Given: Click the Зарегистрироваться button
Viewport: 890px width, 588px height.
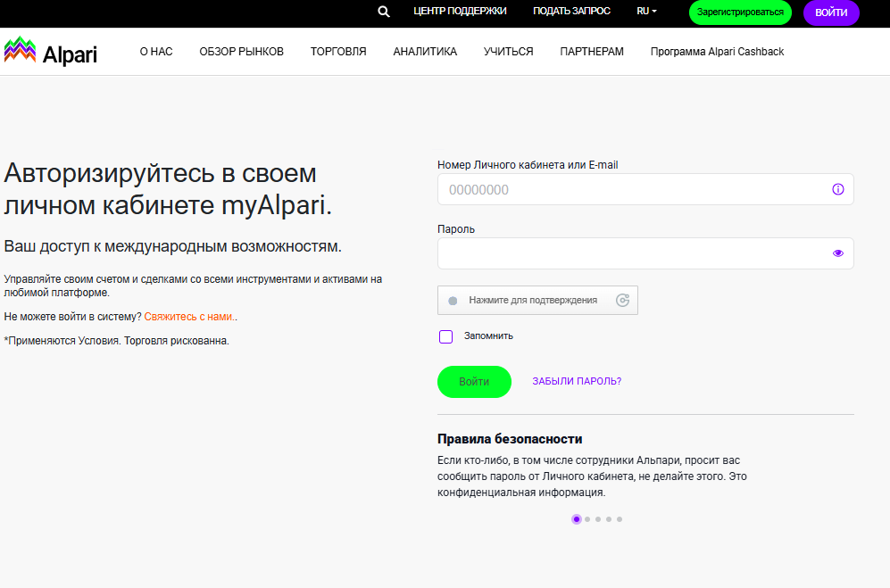Looking at the screenshot, I should (740, 12).
